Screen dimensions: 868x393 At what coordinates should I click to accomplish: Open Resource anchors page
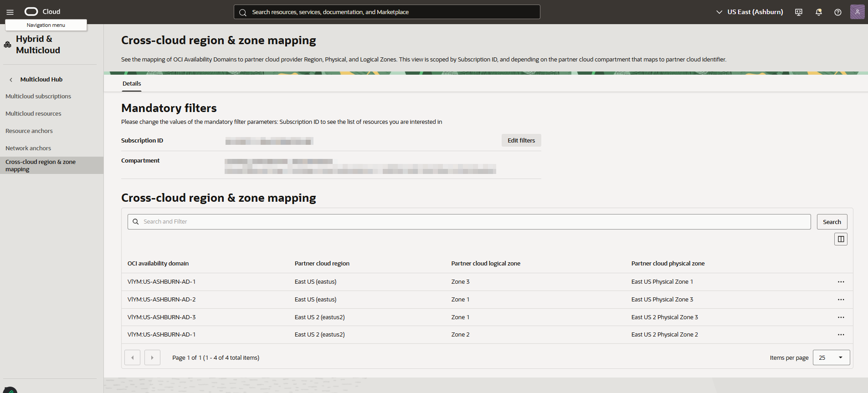(x=29, y=131)
